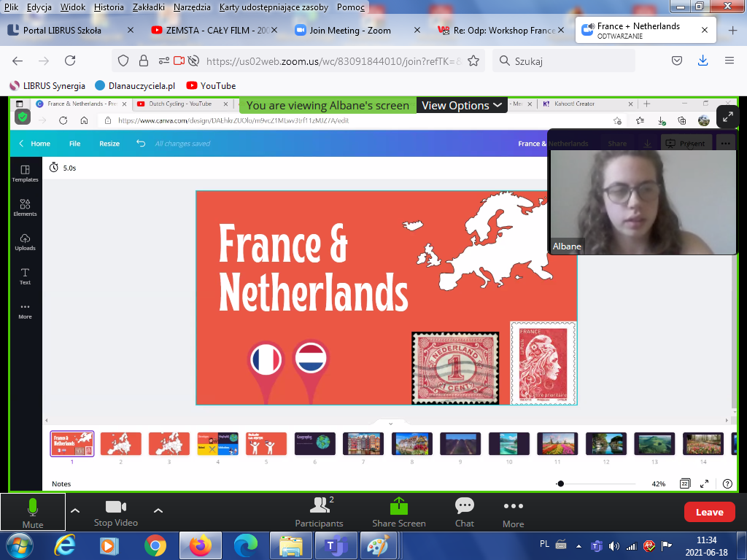Open the Canva help question mark
Viewport: 747px width, 560px height.
[x=727, y=484]
